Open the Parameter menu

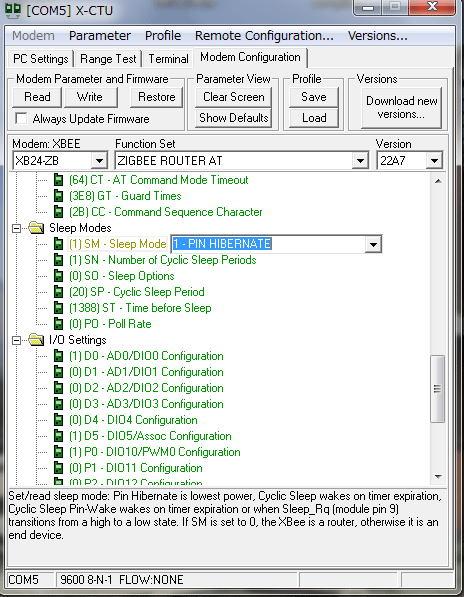(100, 35)
